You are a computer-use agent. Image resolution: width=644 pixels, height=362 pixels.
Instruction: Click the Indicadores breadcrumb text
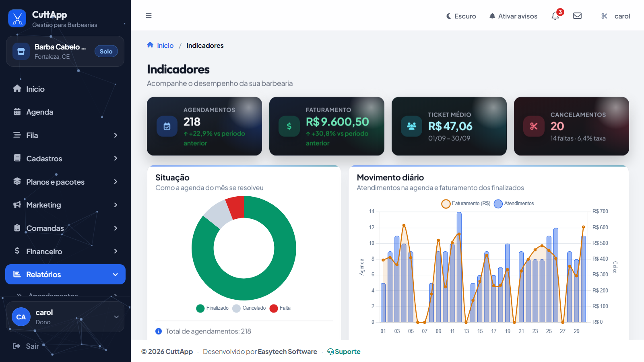[x=205, y=45]
